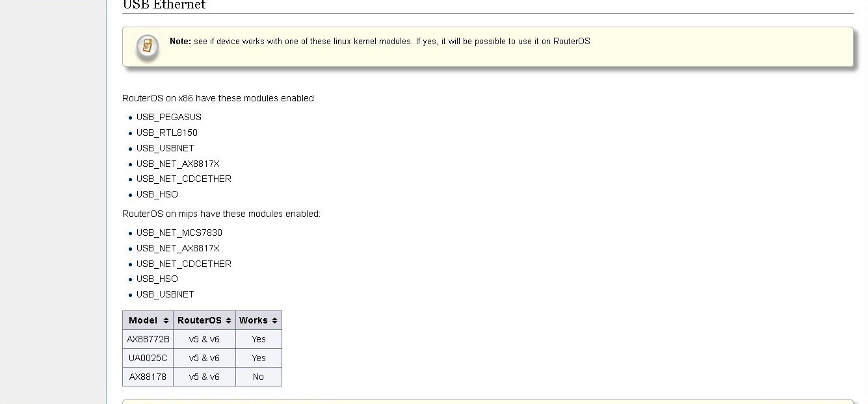The image size is (868, 404).
Task: Select the AX88178 model cell
Action: [x=148, y=377]
